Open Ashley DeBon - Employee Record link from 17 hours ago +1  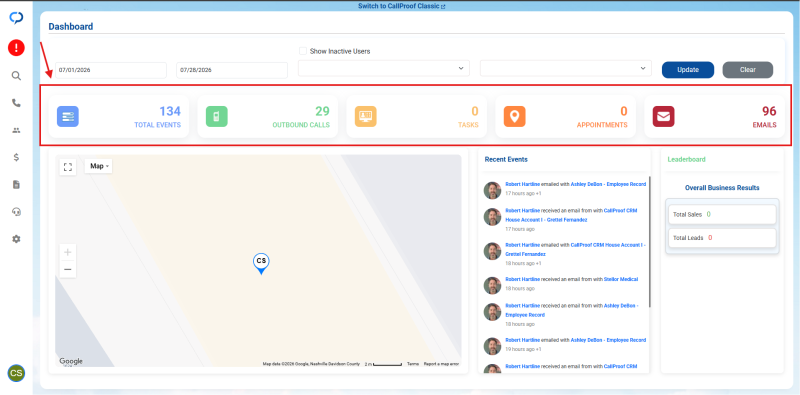pyautogui.click(x=608, y=184)
